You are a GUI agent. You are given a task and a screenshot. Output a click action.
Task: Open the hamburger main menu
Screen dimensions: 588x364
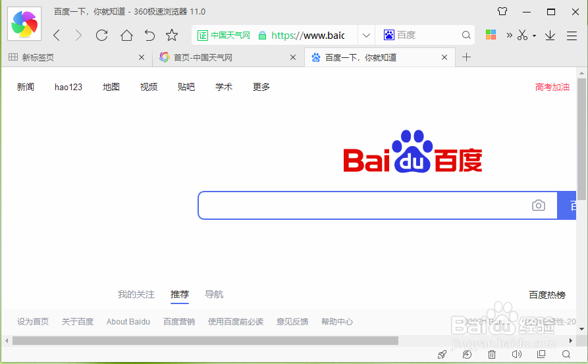pos(572,36)
